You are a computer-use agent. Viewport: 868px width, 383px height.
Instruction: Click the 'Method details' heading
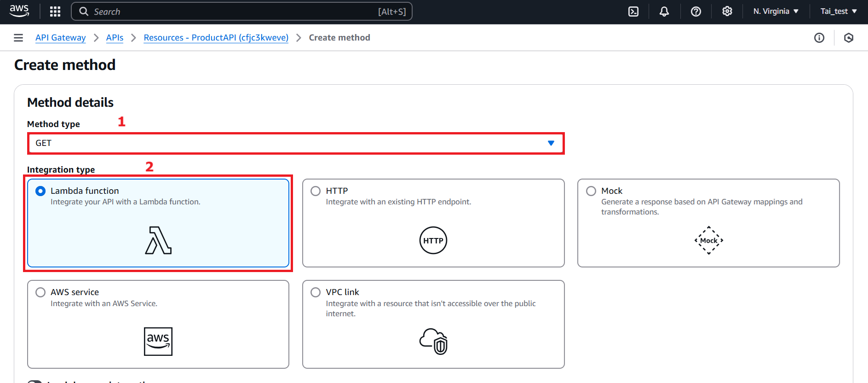(x=70, y=102)
